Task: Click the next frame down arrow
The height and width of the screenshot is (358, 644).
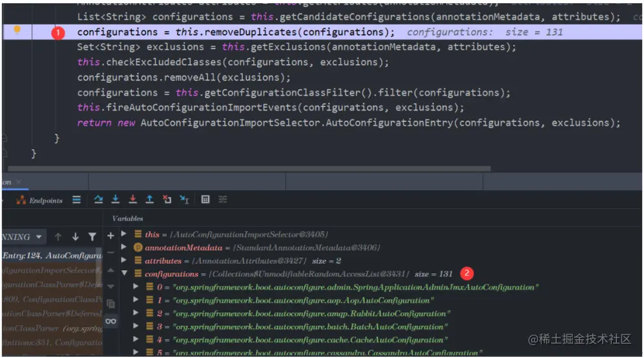Action: click(75, 237)
